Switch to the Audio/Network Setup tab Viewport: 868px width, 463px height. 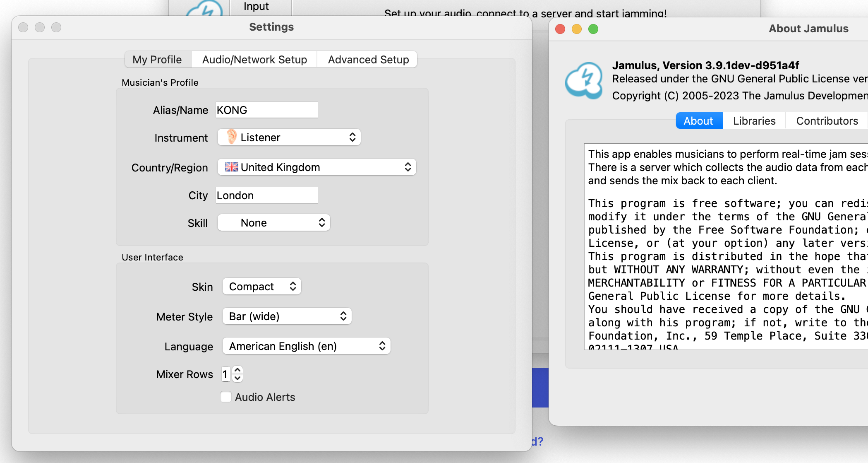tap(254, 60)
